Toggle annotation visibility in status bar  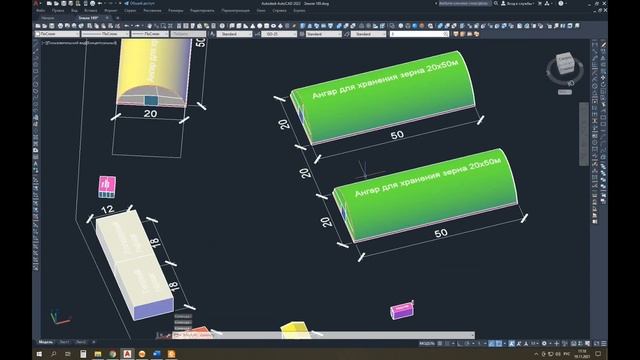tap(511, 343)
